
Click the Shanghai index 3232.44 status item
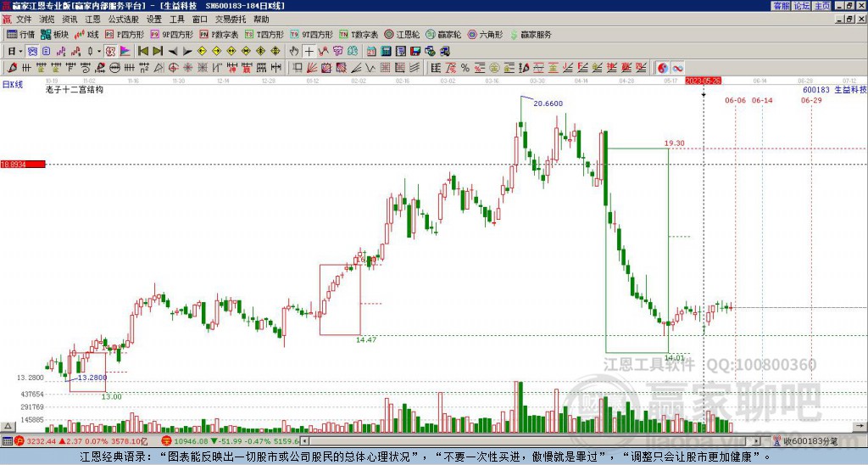[x=81, y=441]
